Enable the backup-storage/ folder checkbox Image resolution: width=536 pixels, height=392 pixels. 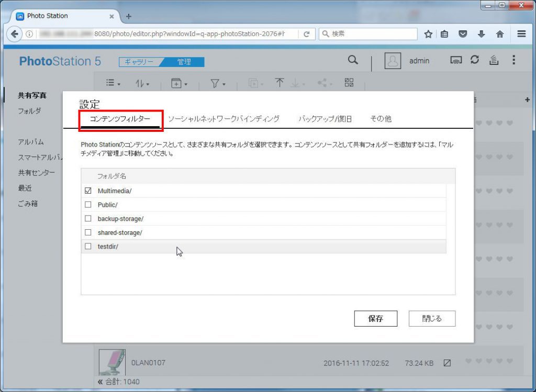[88, 218]
